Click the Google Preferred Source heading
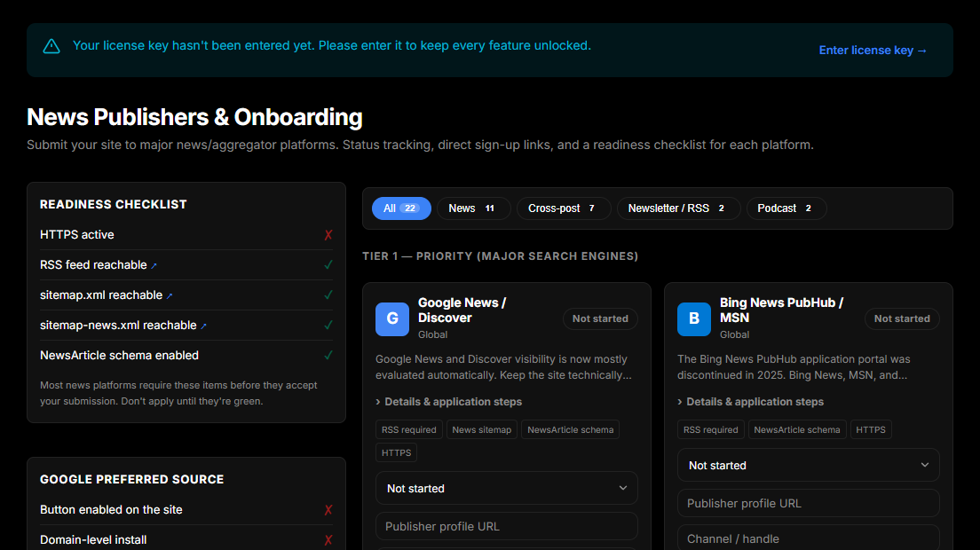Viewport: 980px width, 550px height. click(132, 479)
